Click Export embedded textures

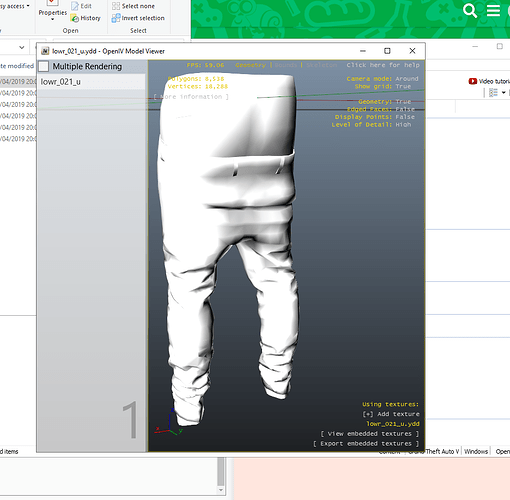[x=366, y=444]
